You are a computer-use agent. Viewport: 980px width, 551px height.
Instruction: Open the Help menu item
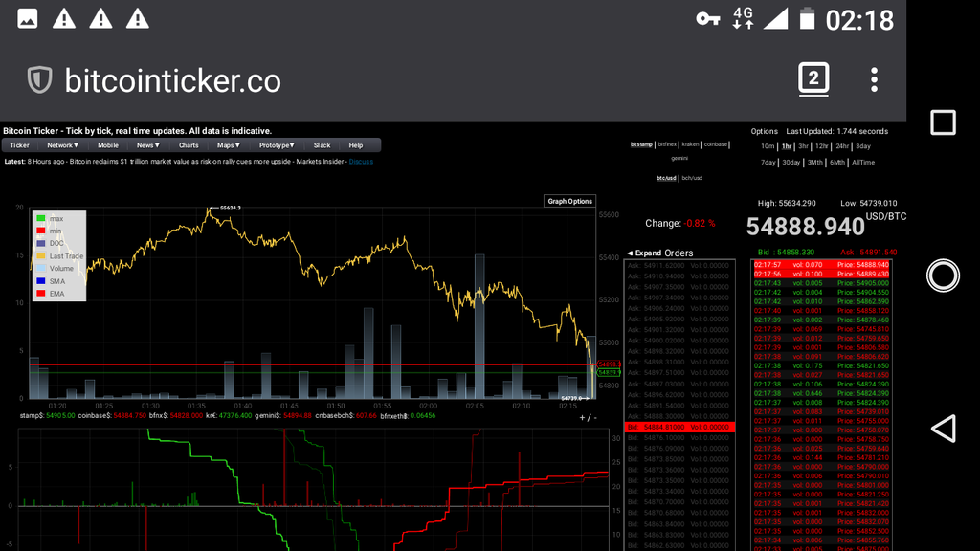(356, 145)
